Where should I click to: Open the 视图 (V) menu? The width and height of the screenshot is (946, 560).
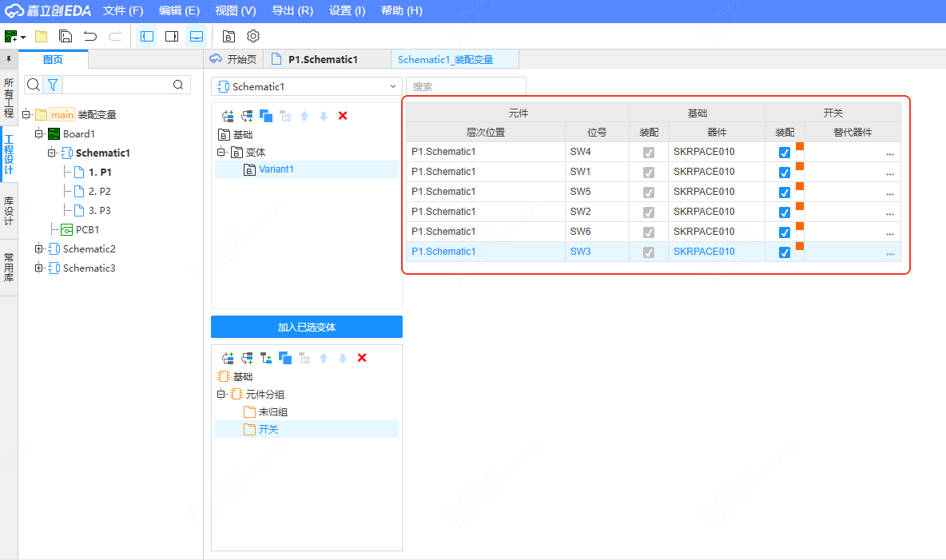(236, 11)
